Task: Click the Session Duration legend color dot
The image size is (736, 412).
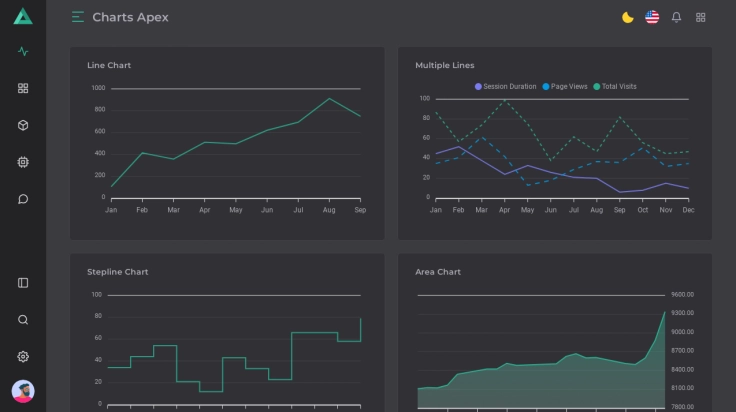Action: point(479,87)
